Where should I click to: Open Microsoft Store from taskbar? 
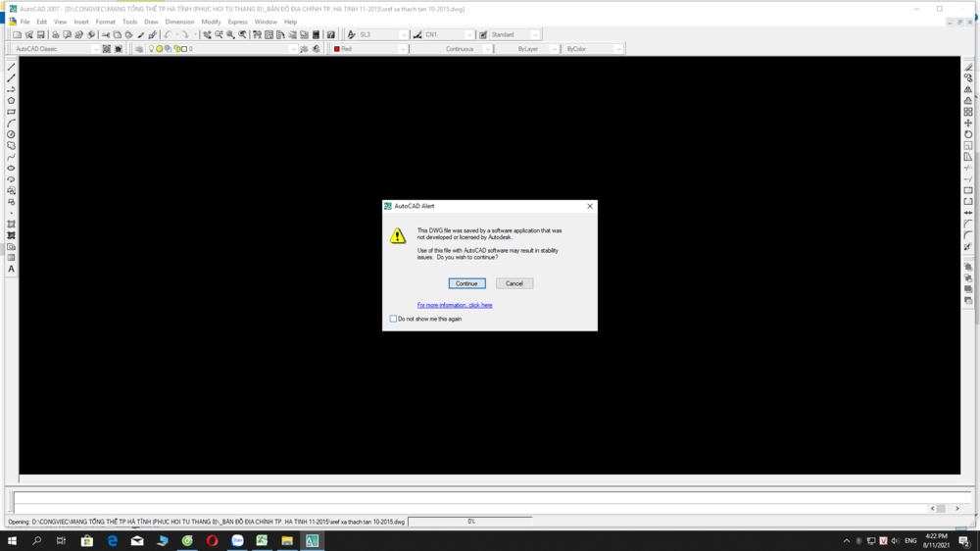pos(87,540)
